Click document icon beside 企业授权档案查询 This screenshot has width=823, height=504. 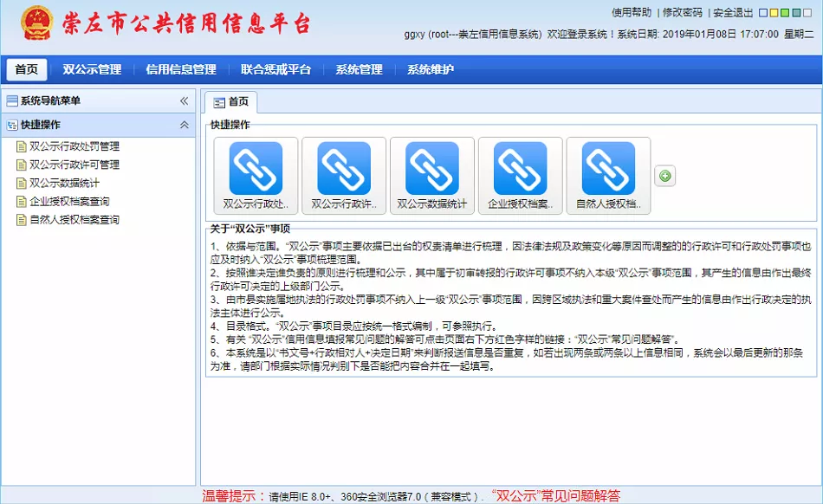tap(22, 202)
